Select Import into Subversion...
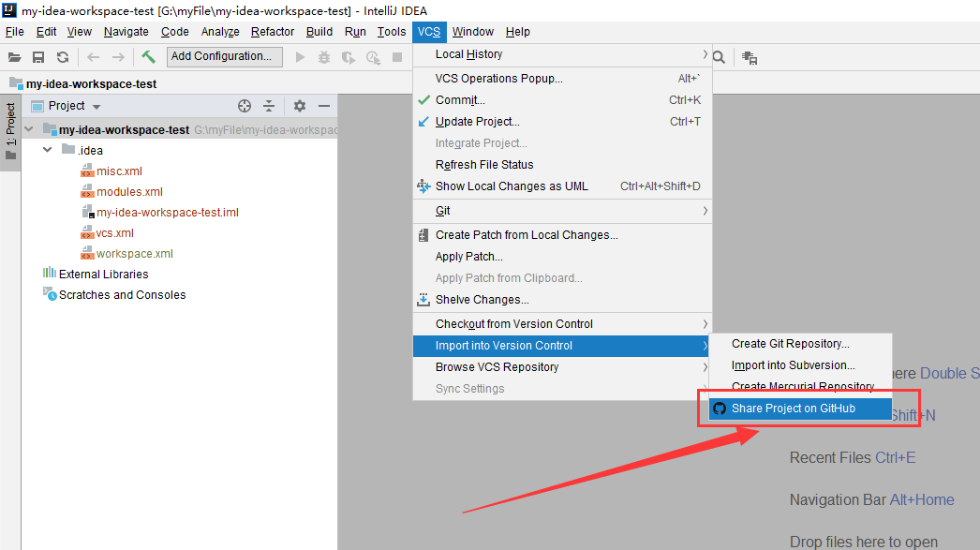The height and width of the screenshot is (550, 980). point(800,365)
